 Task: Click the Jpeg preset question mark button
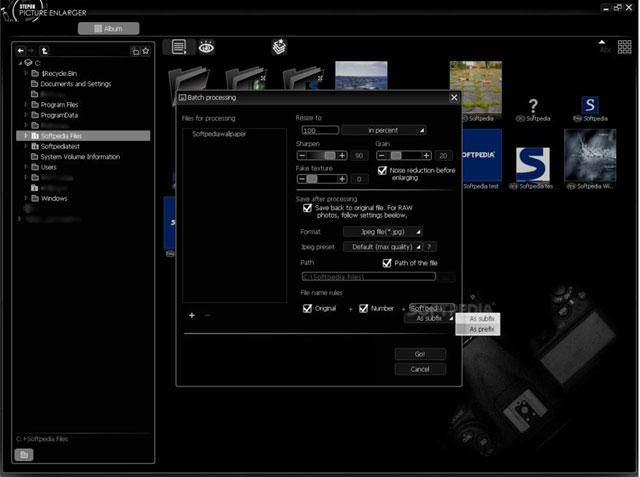tap(429, 246)
